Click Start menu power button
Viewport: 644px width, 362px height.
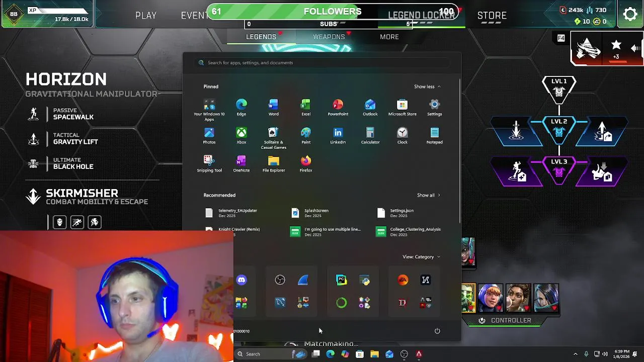point(437,331)
